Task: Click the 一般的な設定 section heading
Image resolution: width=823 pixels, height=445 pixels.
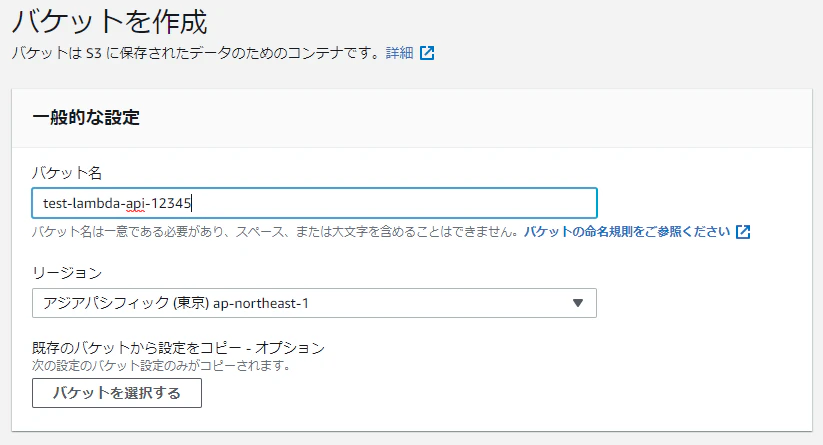Action: point(86,118)
